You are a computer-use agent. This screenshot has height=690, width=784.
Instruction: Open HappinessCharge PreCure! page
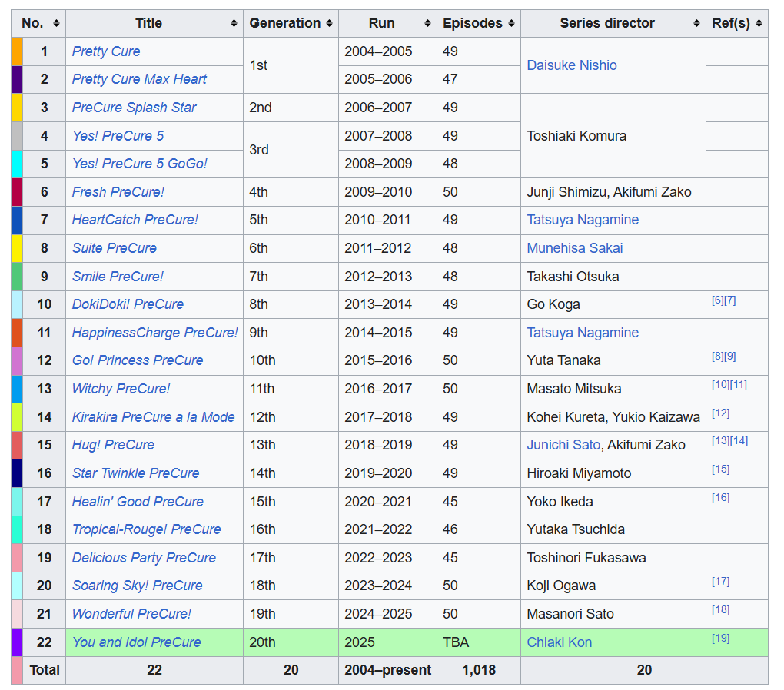tap(154, 333)
